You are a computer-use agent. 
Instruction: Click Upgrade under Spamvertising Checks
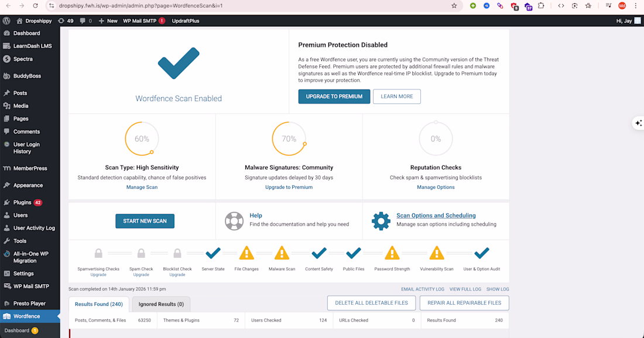[98, 275]
